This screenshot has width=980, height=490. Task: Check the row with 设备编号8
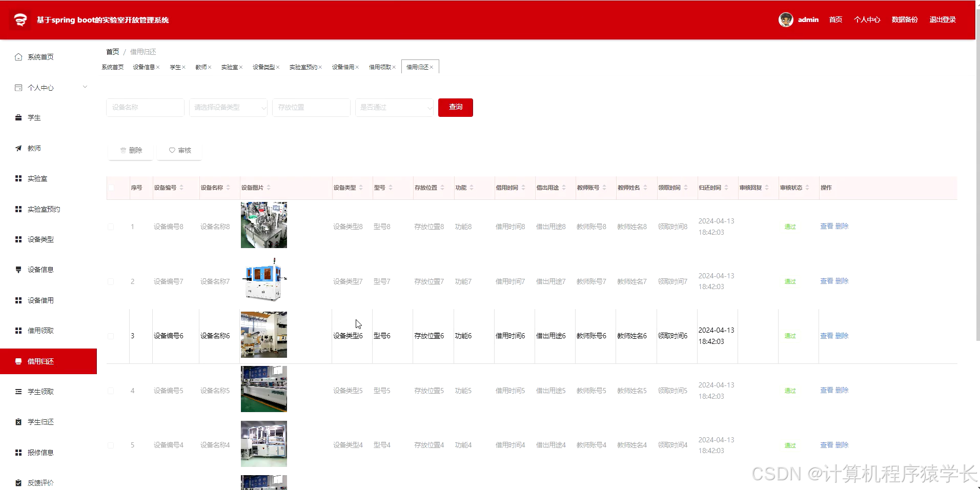111,227
